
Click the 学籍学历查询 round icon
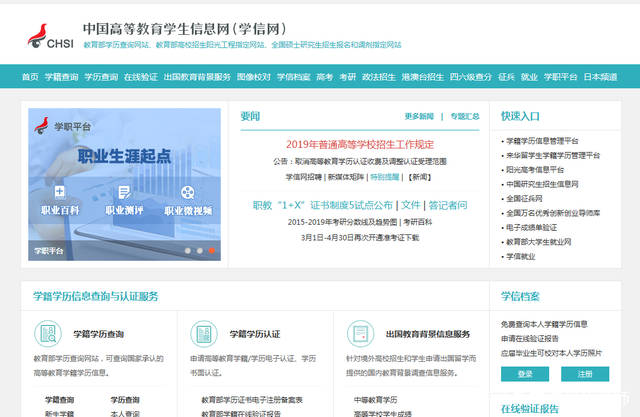pos(48,333)
